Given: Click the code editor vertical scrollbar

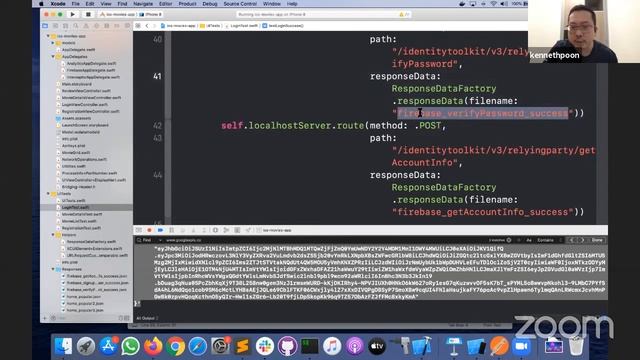Looking at the screenshot, I should click(x=602, y=127).
